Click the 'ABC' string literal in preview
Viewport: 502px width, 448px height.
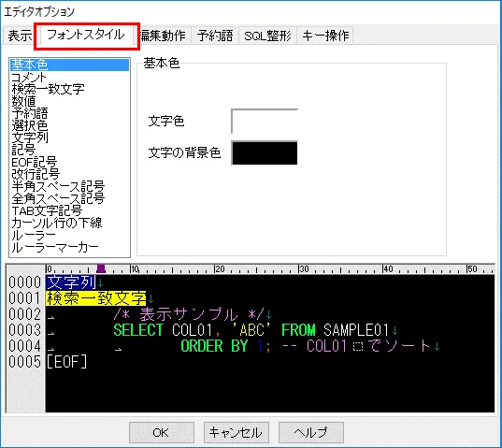[251, 330]
